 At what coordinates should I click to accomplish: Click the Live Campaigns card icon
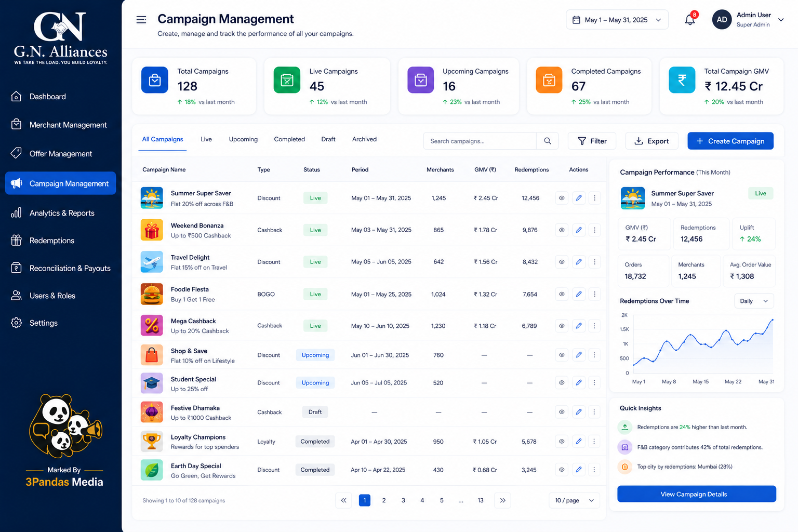coord(287,80)
